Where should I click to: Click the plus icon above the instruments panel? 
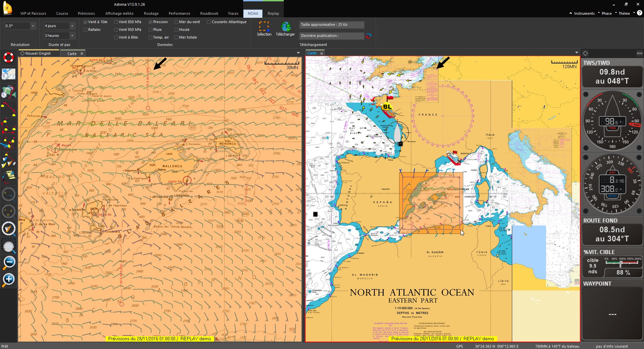pyautogui.click(x=585, y=53)
